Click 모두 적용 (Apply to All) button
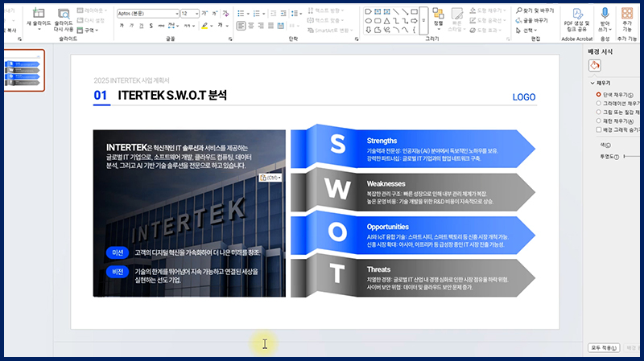The width and height of the screenshot is (644, 361). (x=604, y=348)
